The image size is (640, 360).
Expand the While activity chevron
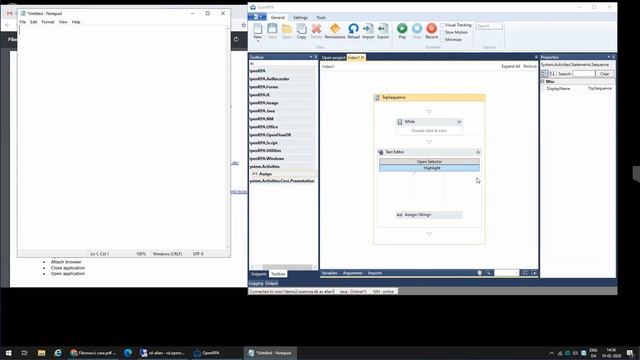(459, 122)
